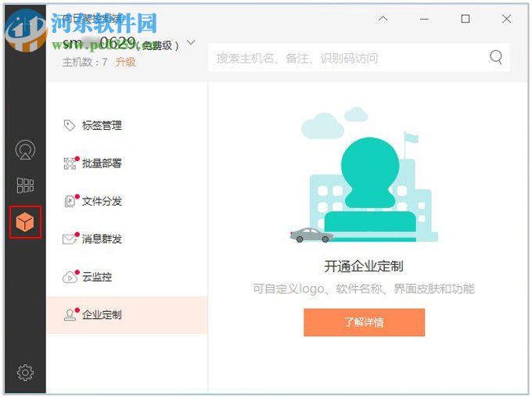Open 消息群发 menu item

point(128,239)
